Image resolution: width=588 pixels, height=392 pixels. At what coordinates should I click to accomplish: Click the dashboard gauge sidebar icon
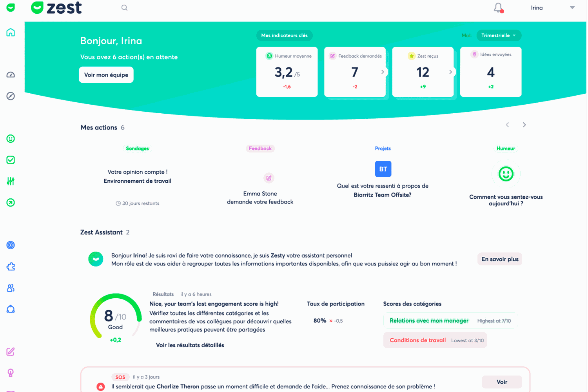pyautogui.click(x=11, y=75)
